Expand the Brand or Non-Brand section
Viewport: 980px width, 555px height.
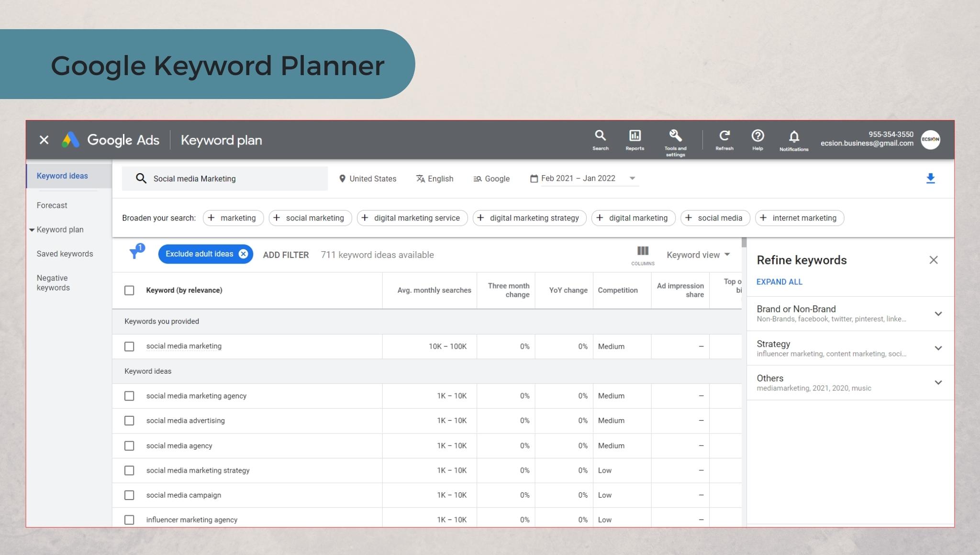pos(938,314)
